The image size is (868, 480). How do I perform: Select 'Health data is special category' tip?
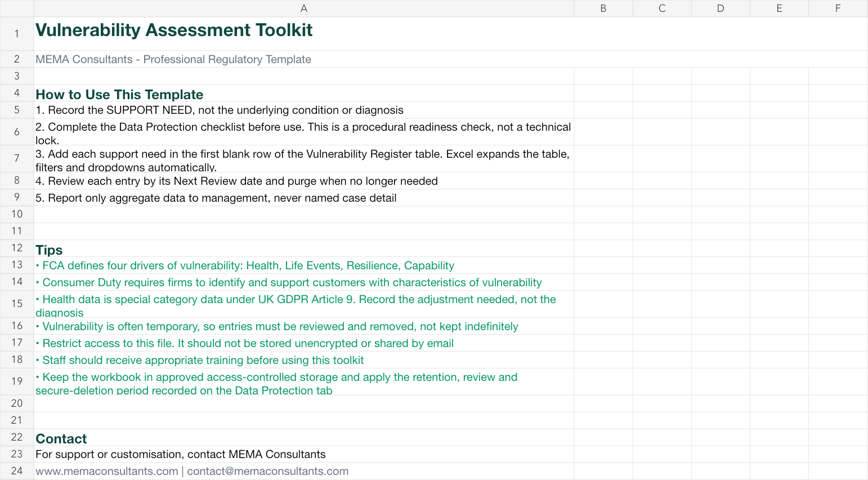click(304, 304)
